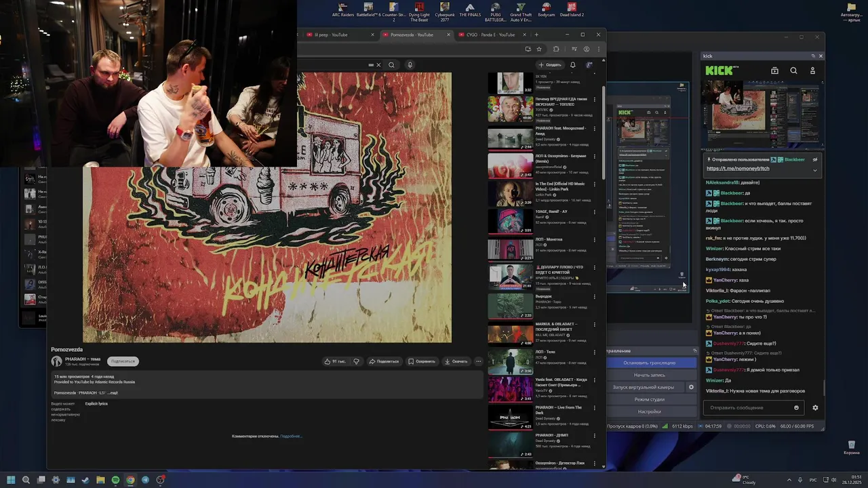
Task: Open YouTube notifications bell
Action: 572,65
